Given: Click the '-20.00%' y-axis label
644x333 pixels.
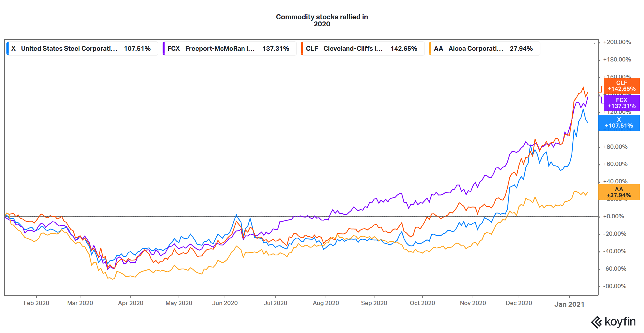Looking at the screenshot, I should 615,234.
